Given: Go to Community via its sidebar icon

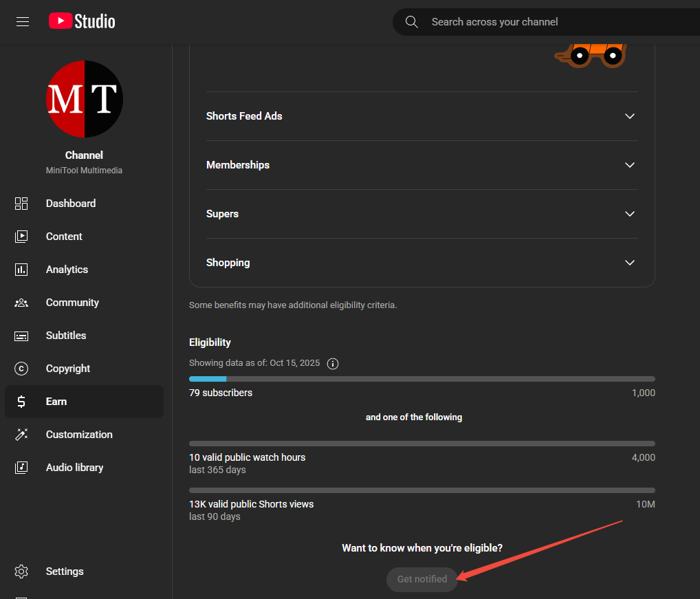Looking at the screenshot, I should [21, 302].
